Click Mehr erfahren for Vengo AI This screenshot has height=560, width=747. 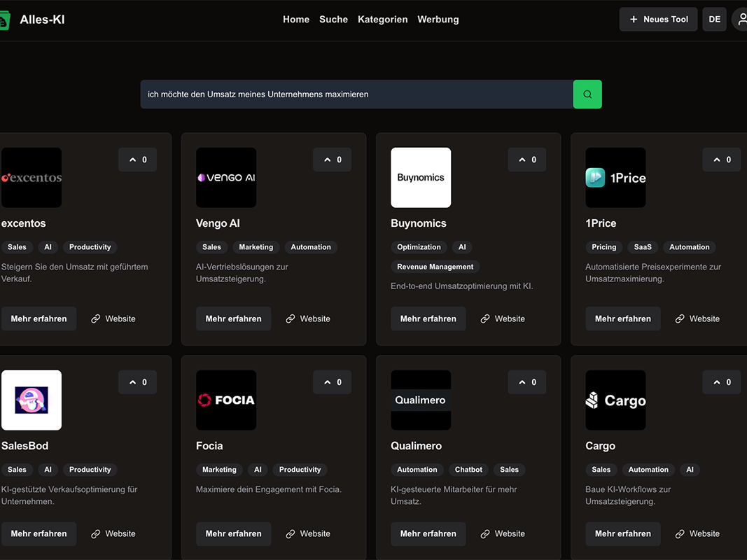[x=233, y=318]
